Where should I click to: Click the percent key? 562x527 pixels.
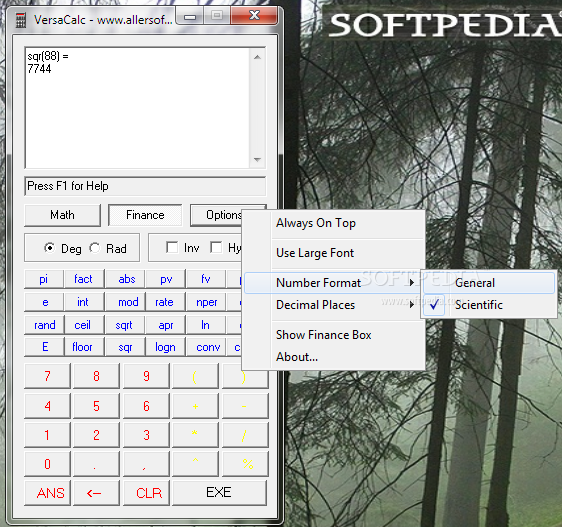coord(245,464)
